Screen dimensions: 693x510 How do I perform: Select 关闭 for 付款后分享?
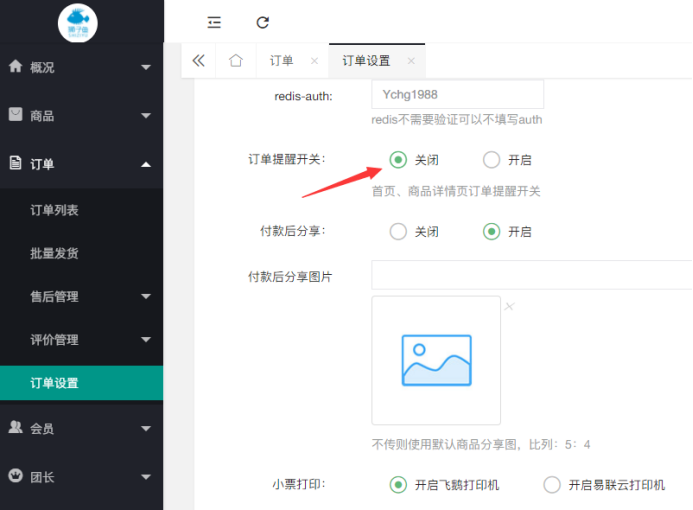[398, 232]
